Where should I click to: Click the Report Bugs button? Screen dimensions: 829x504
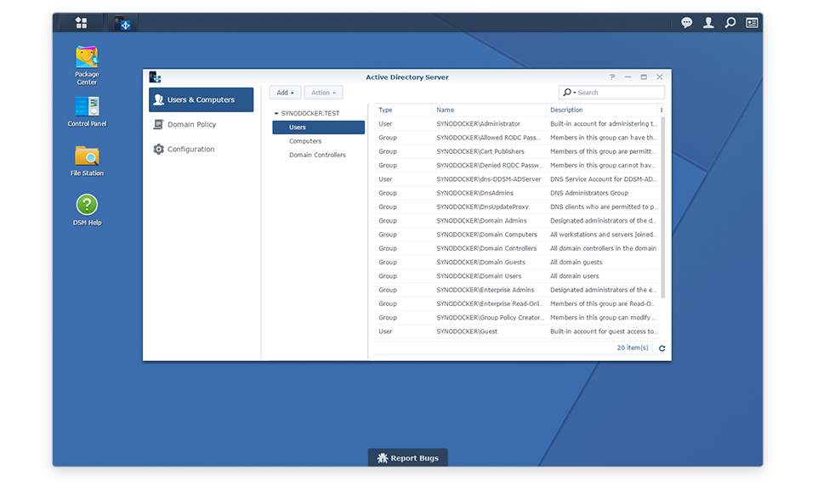(408, 458)
